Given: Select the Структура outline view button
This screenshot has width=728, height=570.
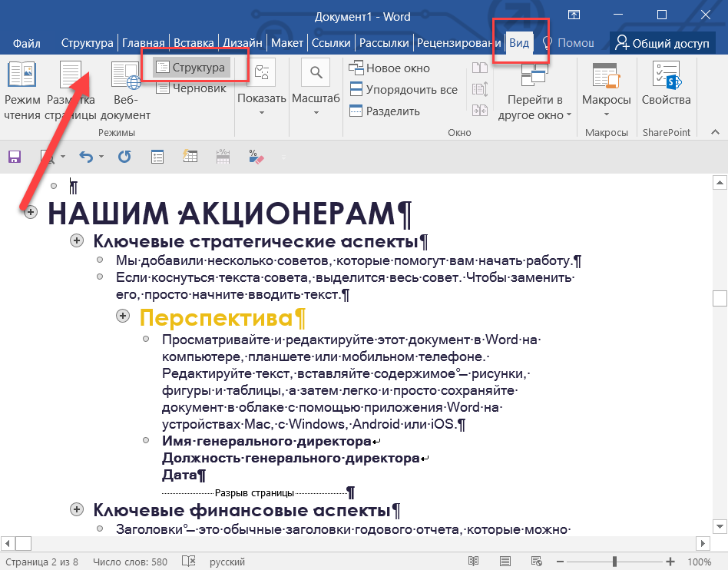Looking at the screenshot, I should (191, 68).
